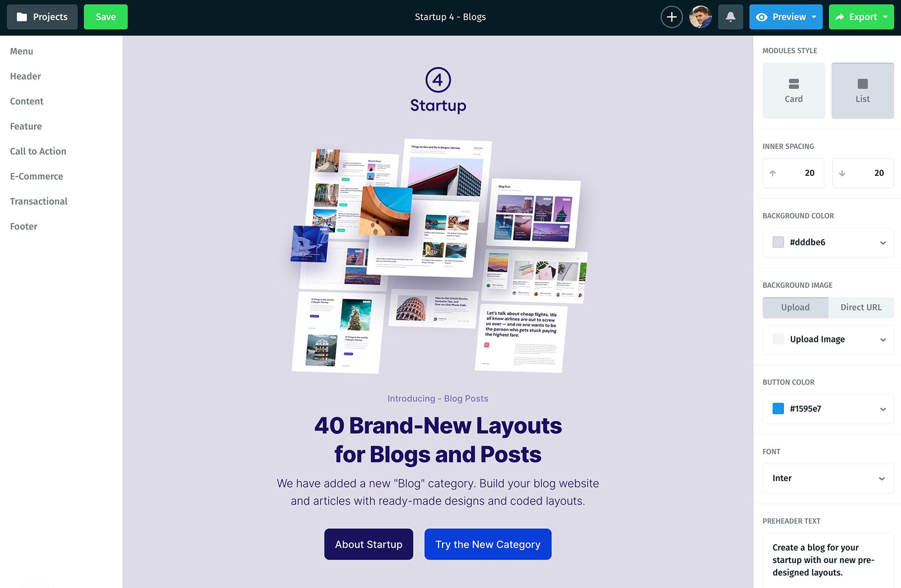
Task: Open the Content section in sidebar
Action: (x=26, y=101)
